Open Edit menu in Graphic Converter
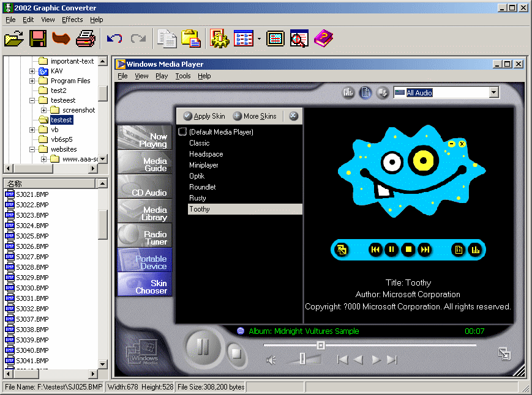 28,20
